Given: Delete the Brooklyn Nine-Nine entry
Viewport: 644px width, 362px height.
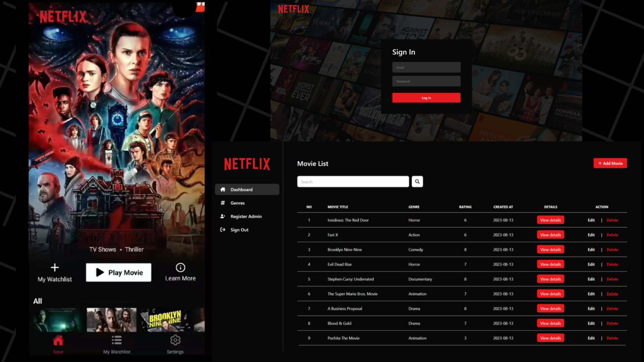Looking at the screenshot, I should point(612,250).
